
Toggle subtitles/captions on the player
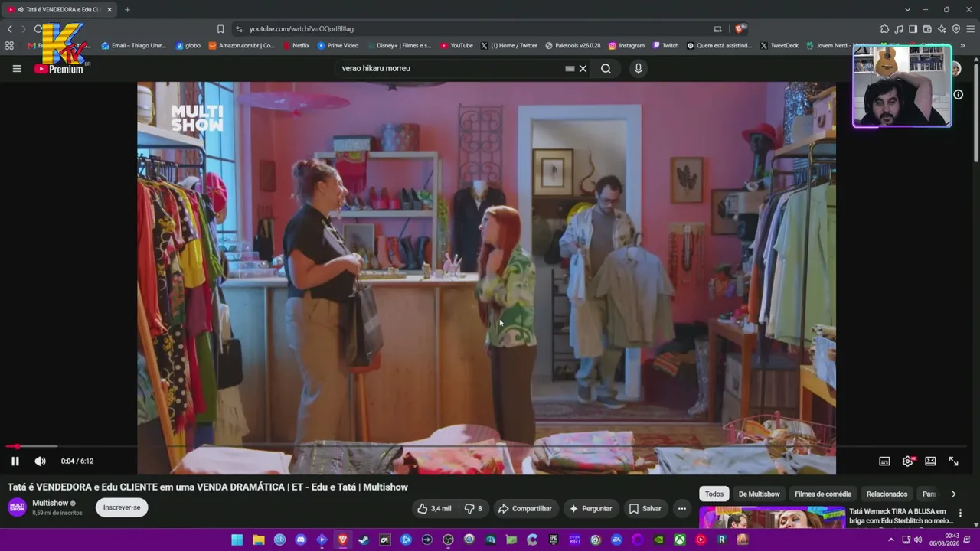click(884, 461)
